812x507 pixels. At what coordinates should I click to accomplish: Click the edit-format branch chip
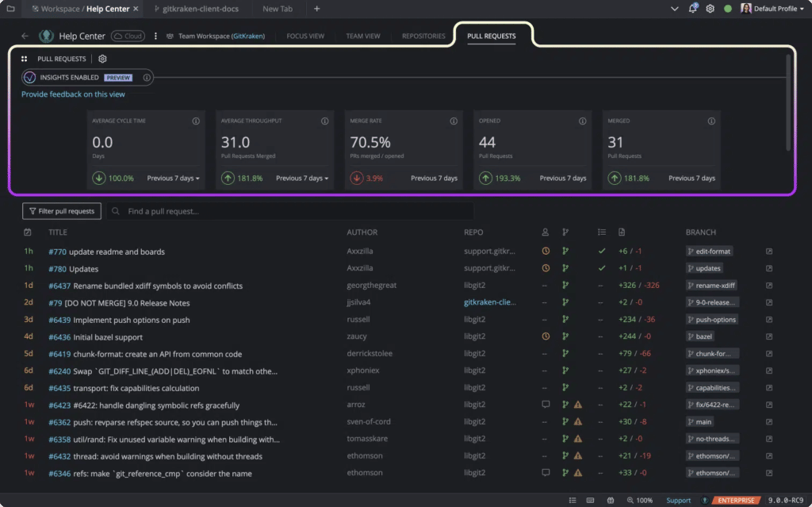[710, 252]
